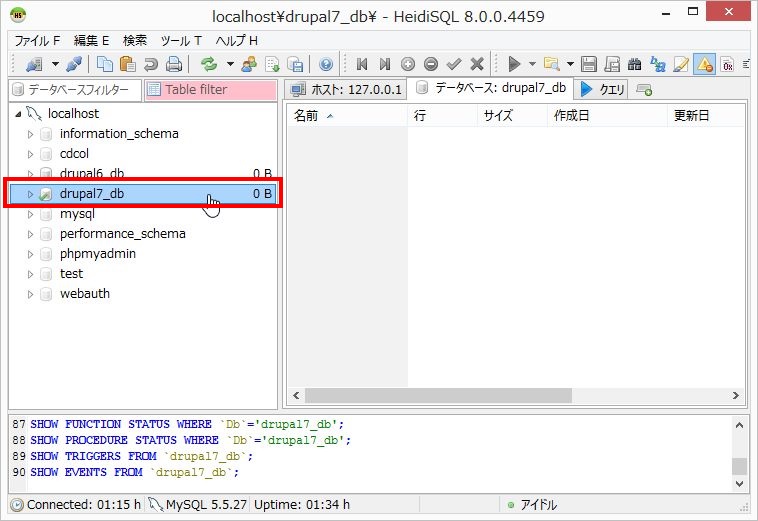Go to last row icon
Screen dimensions: 758x521
tap(385, 64)
